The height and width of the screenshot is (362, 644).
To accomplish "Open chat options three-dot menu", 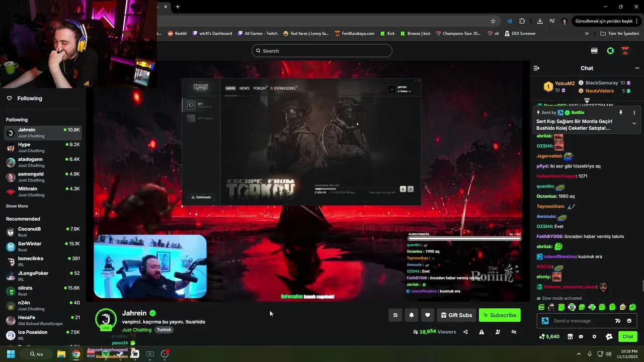I will coord(637,68).
